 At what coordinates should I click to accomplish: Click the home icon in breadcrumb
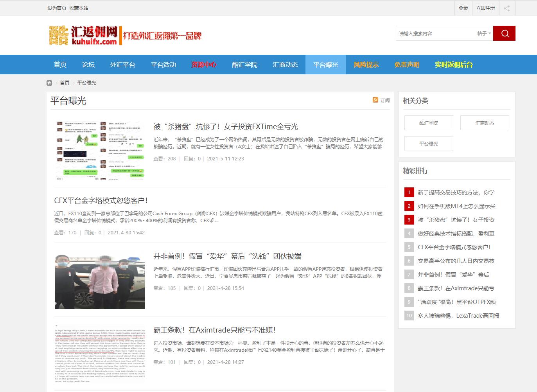49,83
